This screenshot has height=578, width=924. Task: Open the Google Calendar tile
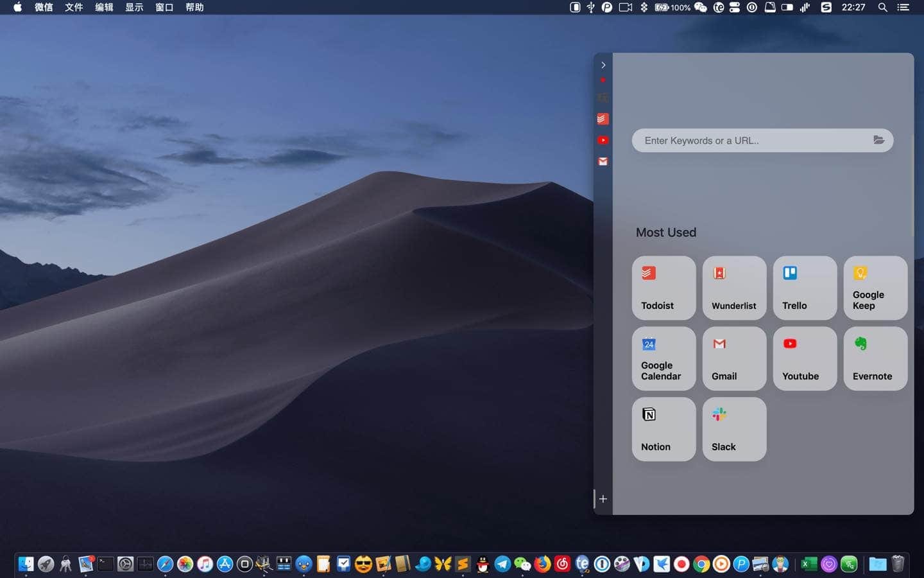[x=663, y=358]
